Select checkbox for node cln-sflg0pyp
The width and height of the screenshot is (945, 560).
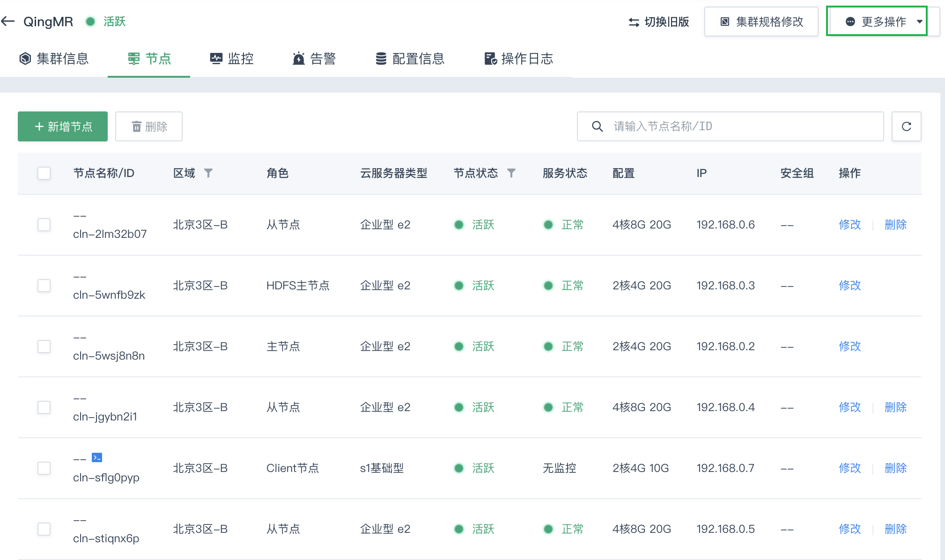click(44, 468)
